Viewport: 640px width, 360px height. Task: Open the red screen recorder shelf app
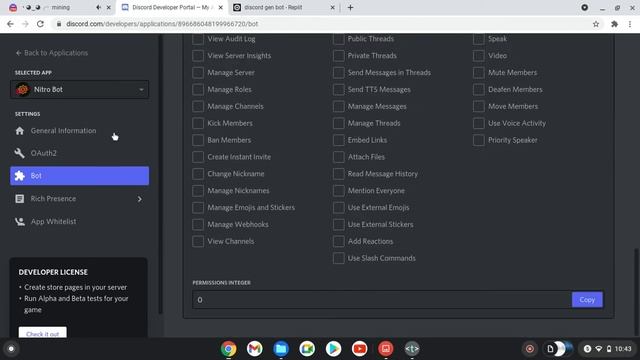coord(386,349)
